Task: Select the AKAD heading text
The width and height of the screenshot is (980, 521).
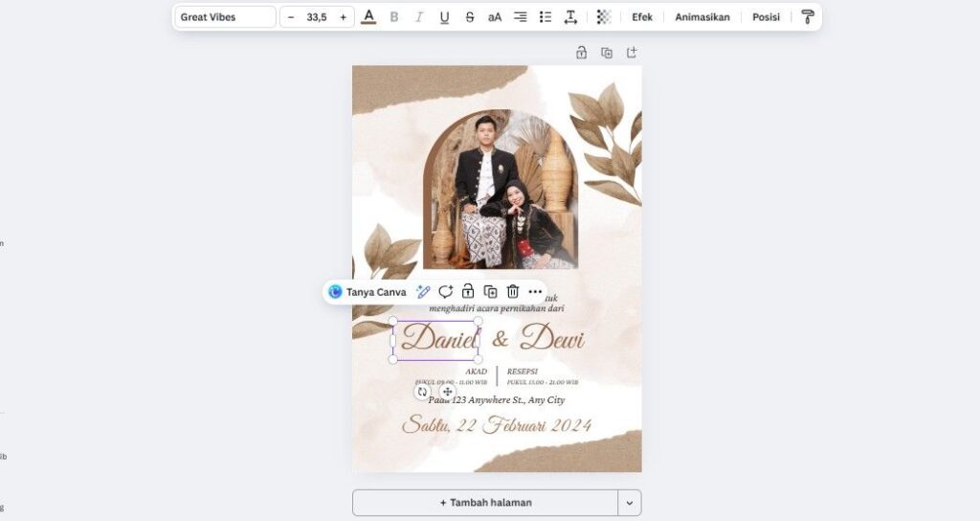Action: (x=476, y=372)
